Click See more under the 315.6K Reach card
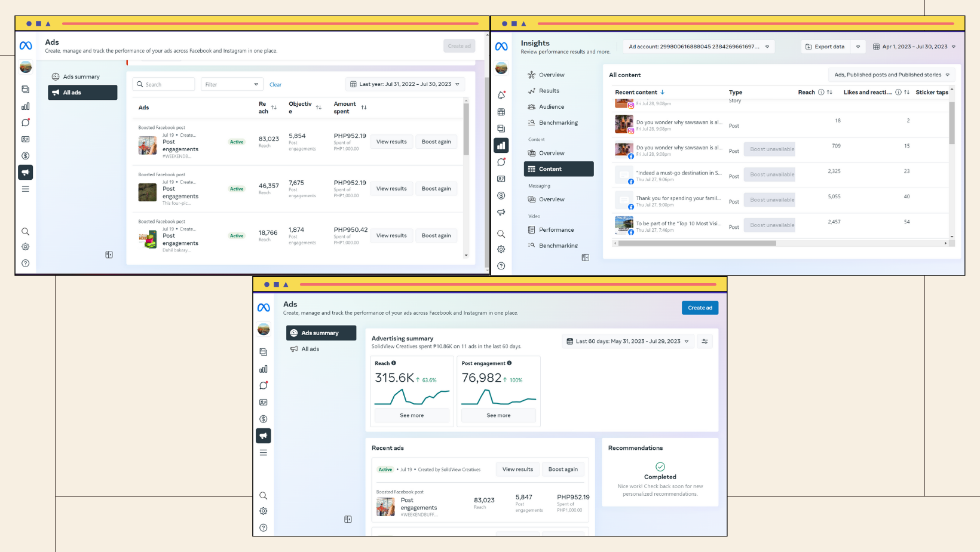This screenshot has width=980, height=552. coord(412,415)
